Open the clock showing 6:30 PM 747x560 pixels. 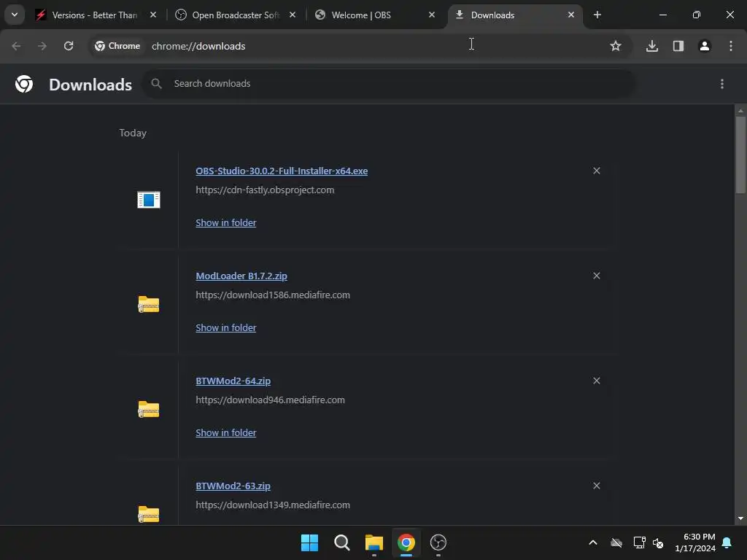pos(695,542)
